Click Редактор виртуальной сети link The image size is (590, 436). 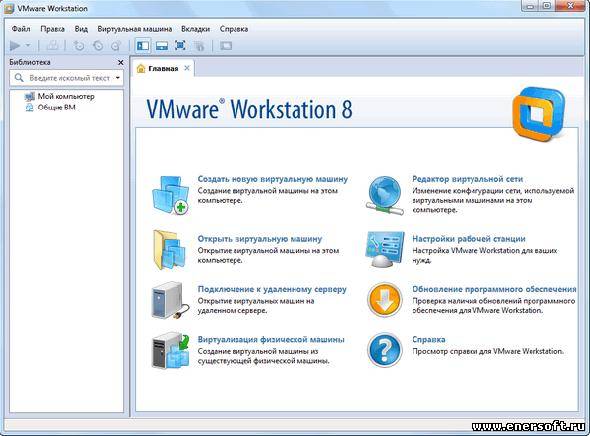(x=468, y=179)
